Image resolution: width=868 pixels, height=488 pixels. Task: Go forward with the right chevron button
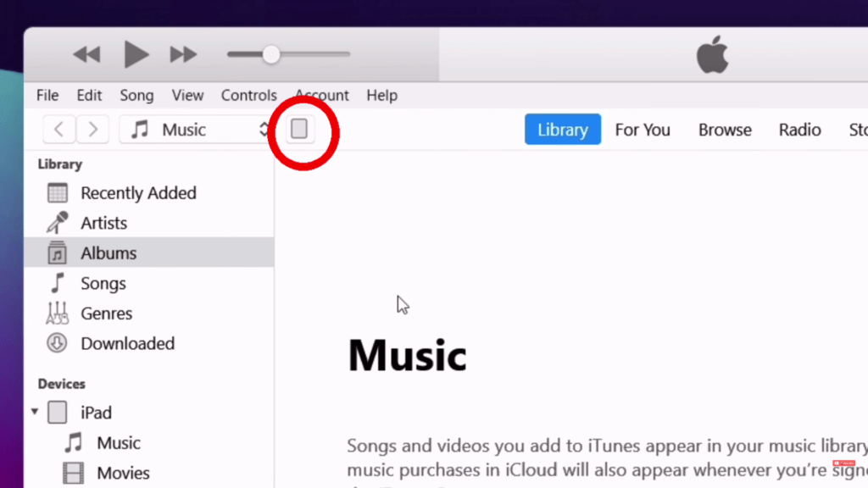click(x=92, y=130)
